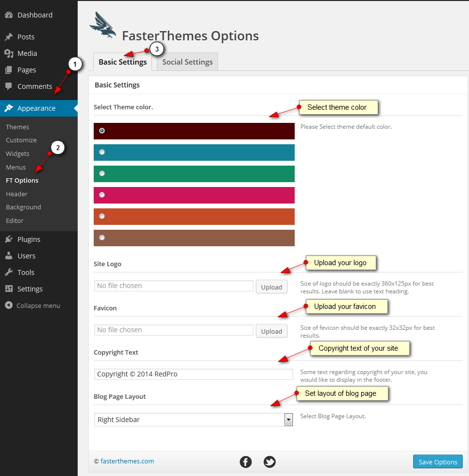Switch to the Social Settings tab

187,62
